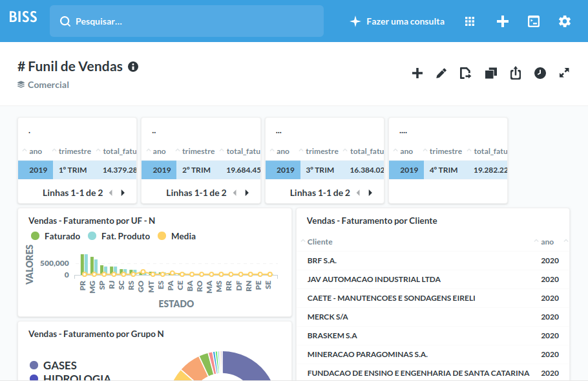Focus the Pesquisar search field

(187, 21)
